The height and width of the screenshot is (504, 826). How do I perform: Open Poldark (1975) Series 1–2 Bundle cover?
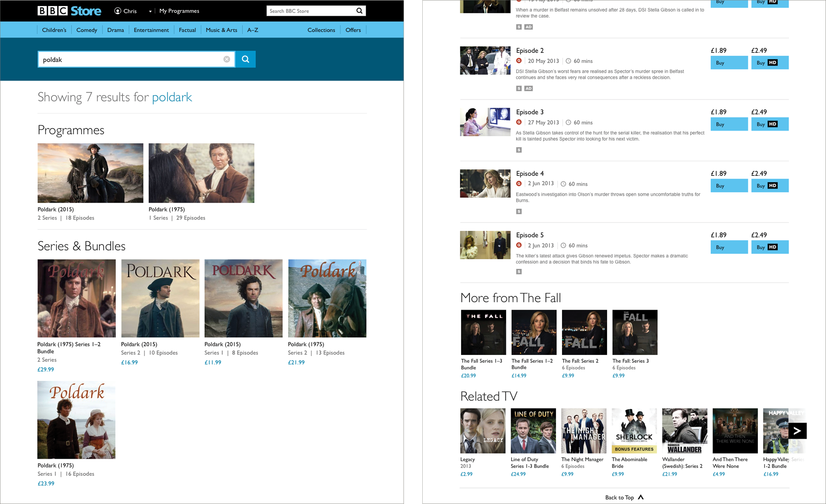click(76, 298)
